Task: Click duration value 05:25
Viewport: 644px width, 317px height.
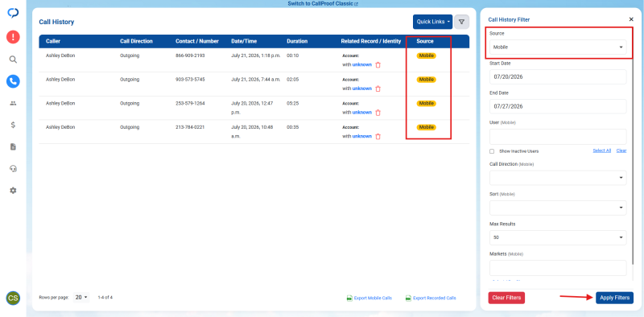Action: (x=292, y=103)
